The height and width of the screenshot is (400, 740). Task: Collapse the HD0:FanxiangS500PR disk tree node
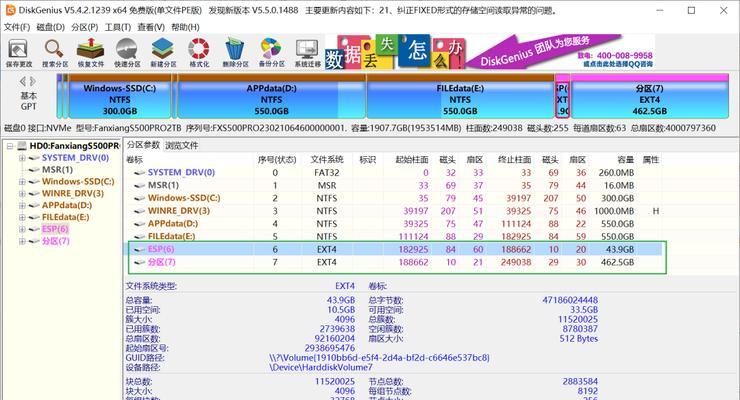click(9, 146)
